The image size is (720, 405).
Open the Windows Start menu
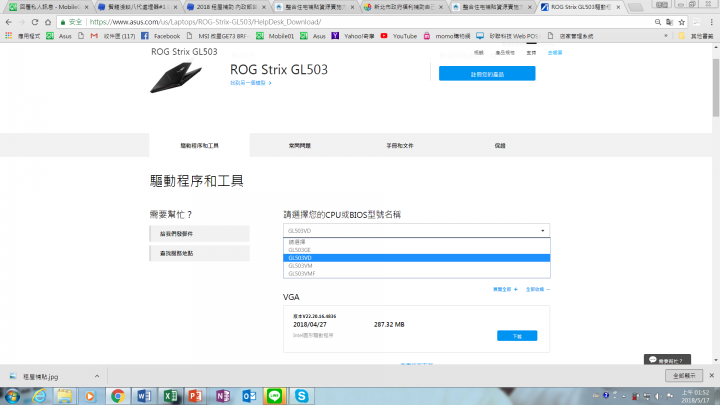click(12, 396)
